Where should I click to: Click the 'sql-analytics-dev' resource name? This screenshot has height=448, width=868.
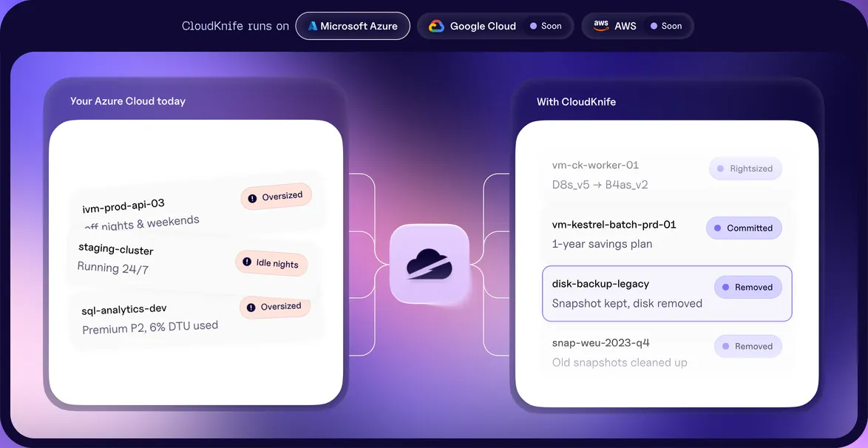pyautogui.click(x=124, y=310)
